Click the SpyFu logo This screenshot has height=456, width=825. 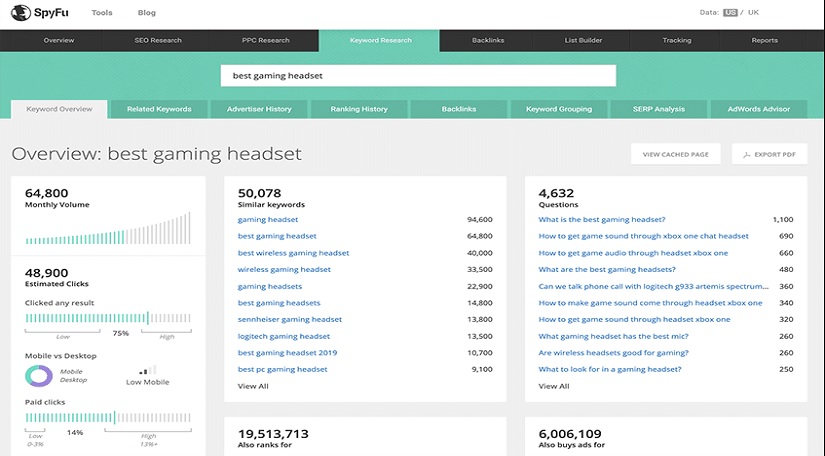pos(39,13)
